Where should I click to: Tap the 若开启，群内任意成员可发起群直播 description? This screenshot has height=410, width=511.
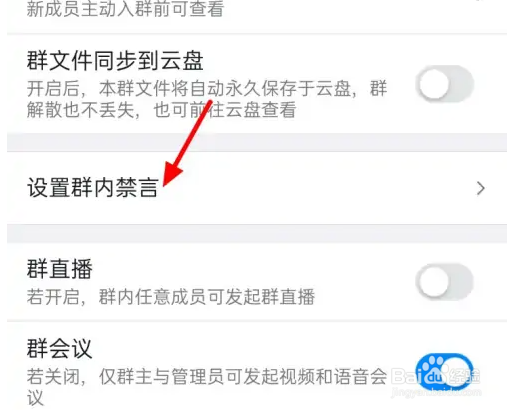point(171,296)
